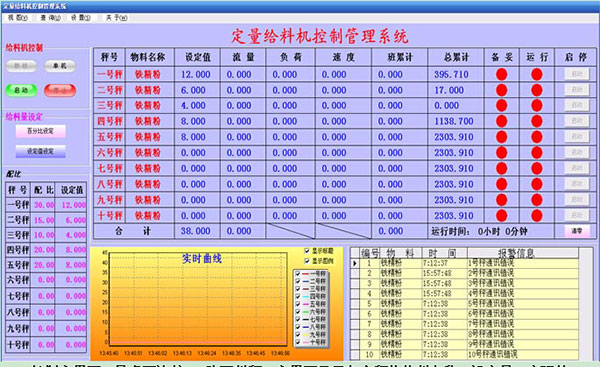Uncheck the 一号秤 curve in legend

298,274
